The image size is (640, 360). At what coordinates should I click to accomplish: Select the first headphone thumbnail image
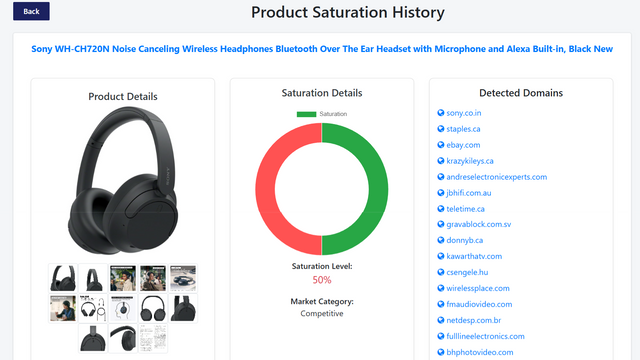(63, 278)
